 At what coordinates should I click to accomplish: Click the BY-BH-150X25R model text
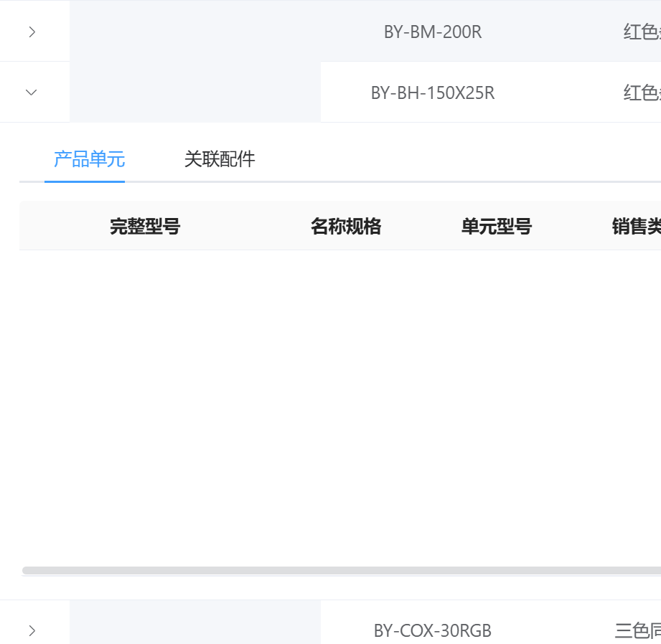433,93
